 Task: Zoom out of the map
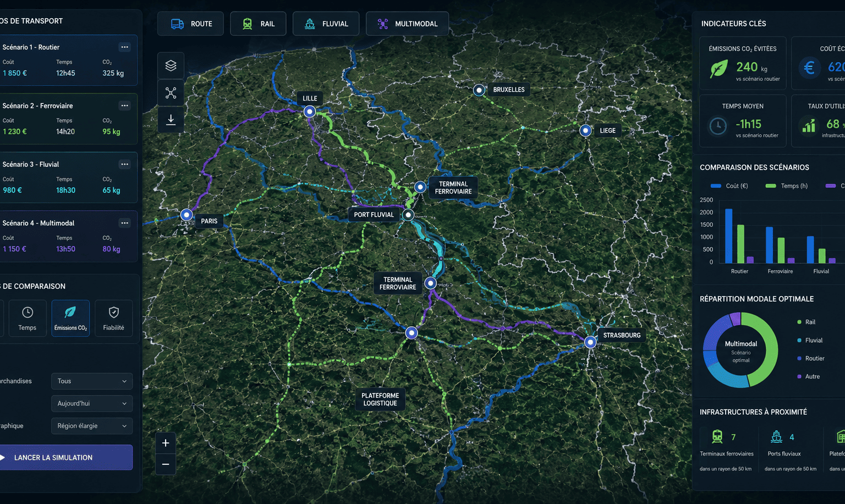(166, 464)
